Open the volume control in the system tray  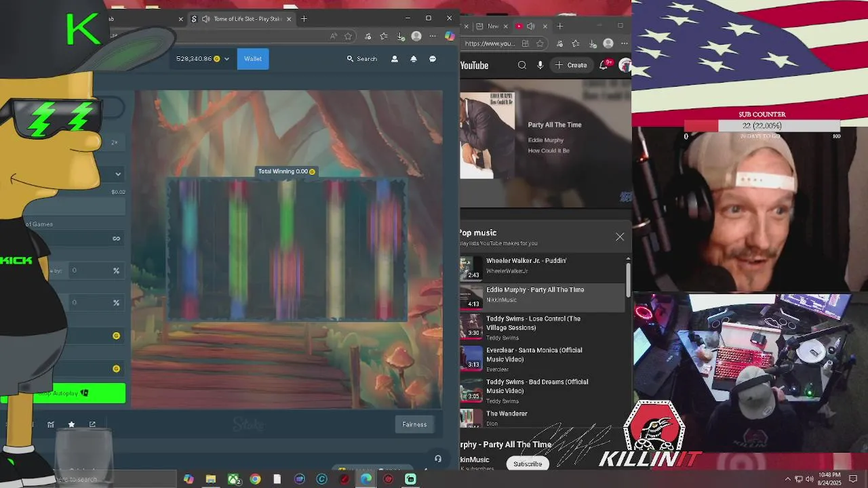click(809, 479)
